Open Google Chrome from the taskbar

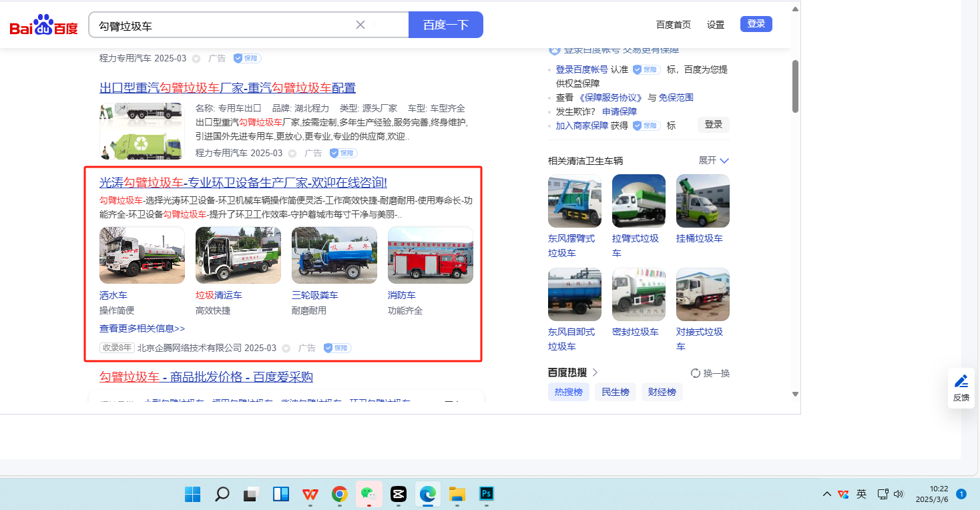pyautogui.click(x=339, y=494)
